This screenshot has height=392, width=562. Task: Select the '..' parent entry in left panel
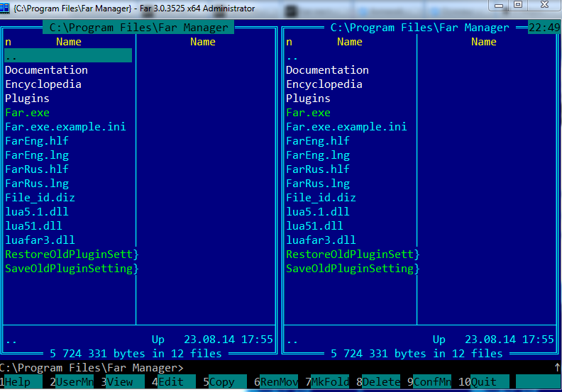[68, 56]
